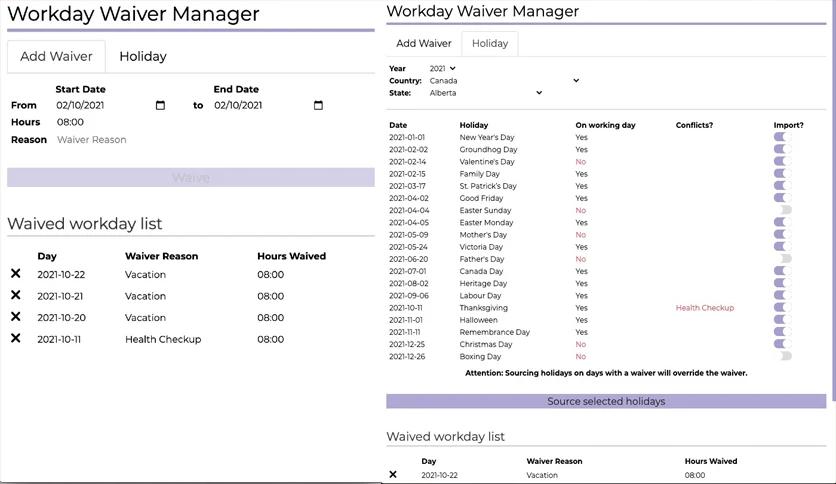Remove the 2021-10-20 Vacation waiver
The height and width of the screenshot is (484, 836).
coord(15,317)
